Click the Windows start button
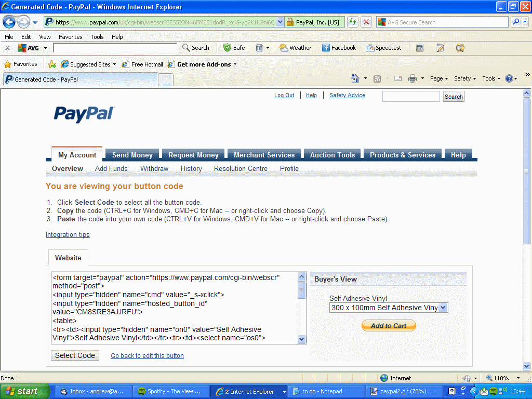This screenshot has height=399, width=532. tap(24, 391)
